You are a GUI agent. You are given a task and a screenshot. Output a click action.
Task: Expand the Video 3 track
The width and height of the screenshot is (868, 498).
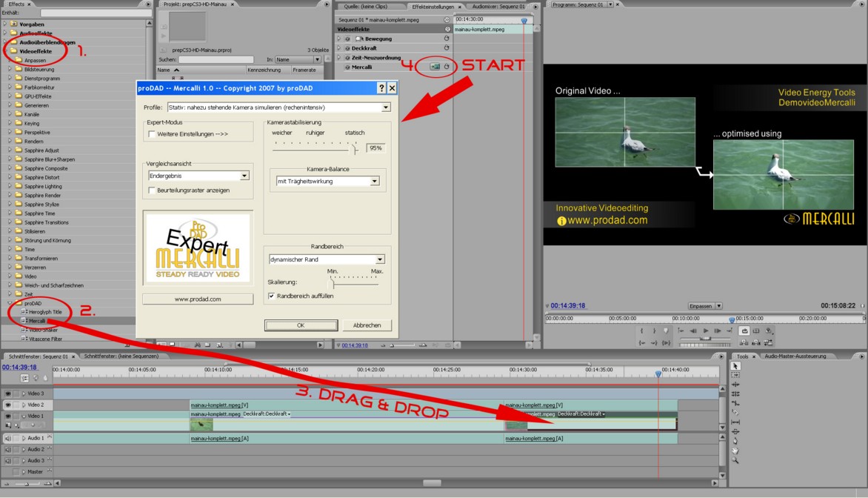pos(23,394)
